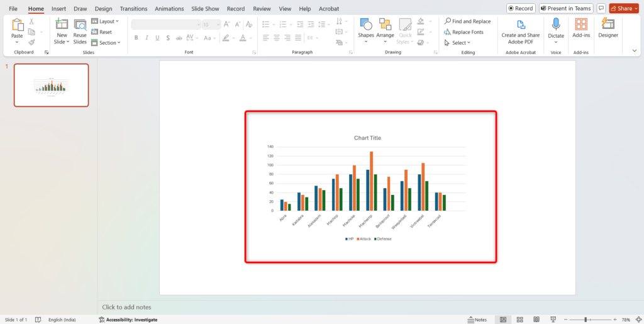
Task: Click the Reuse Slides icon
Action: click(x=80, y=25)
